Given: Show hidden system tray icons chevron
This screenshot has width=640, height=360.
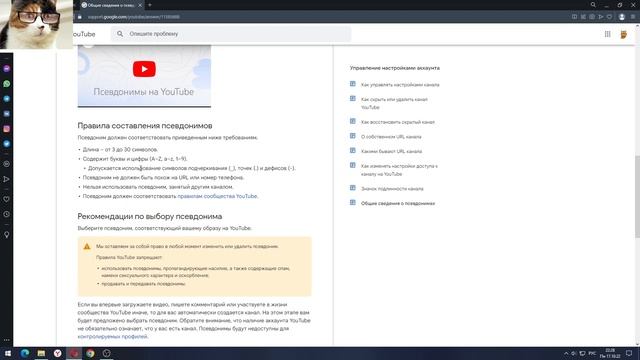Looking at the screenshot, I should (566, 353).
